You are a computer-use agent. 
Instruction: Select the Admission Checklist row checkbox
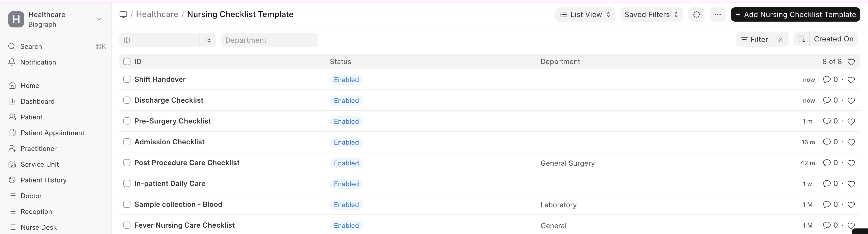127,142
